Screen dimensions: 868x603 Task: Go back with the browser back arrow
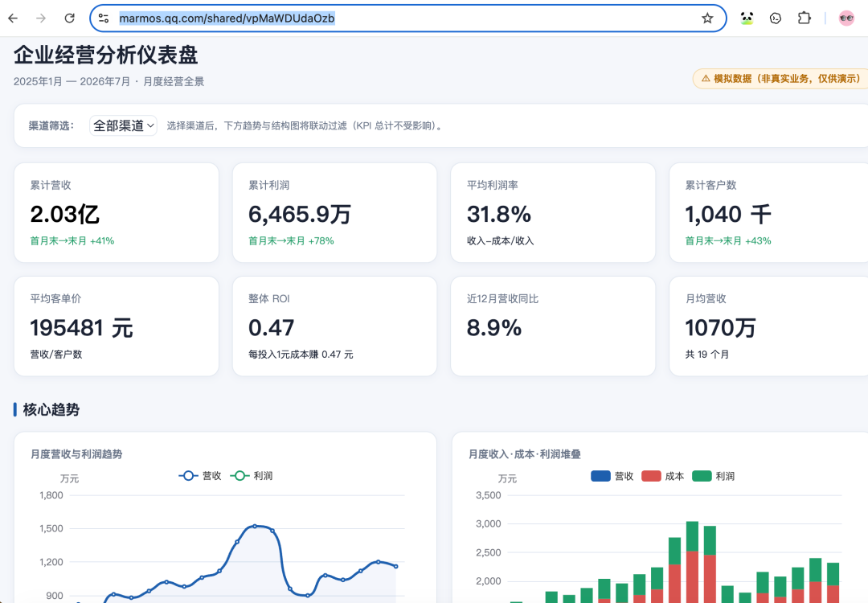[13, 18]
